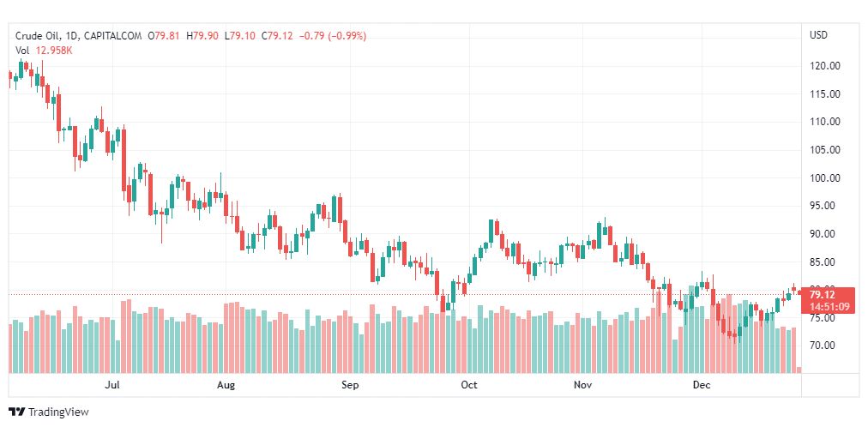Click the Sep time axis marker
The width and height of the screenshot is (868, 427).
pyautogui.click(x=349, y=386)
